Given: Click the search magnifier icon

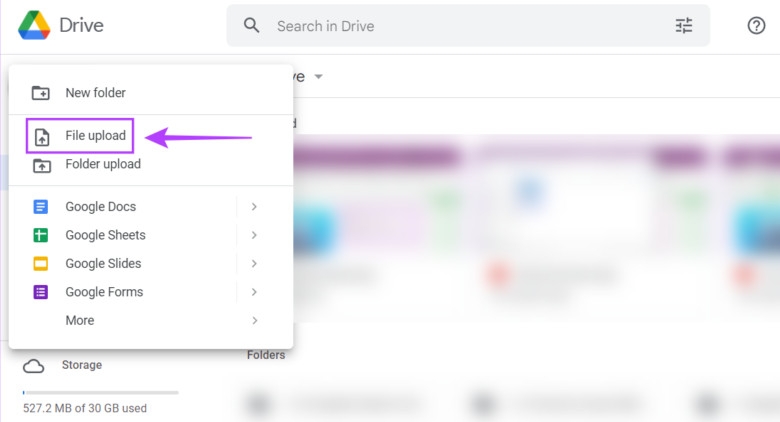Looking at the screenshot, I should (x=252, y=25).
